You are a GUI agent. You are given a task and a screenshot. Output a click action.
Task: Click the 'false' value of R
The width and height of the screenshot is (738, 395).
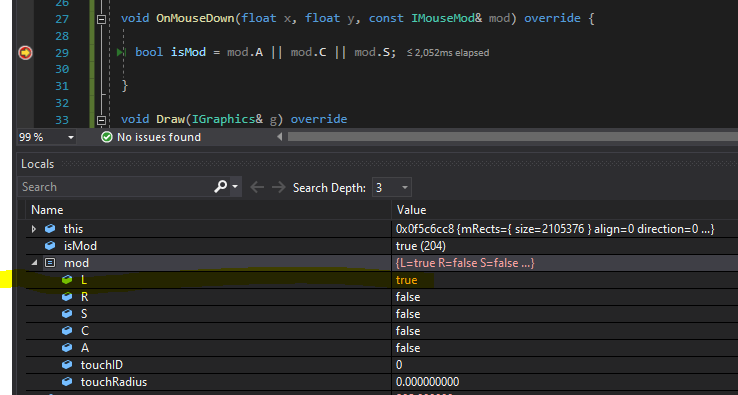click(408, 297)
